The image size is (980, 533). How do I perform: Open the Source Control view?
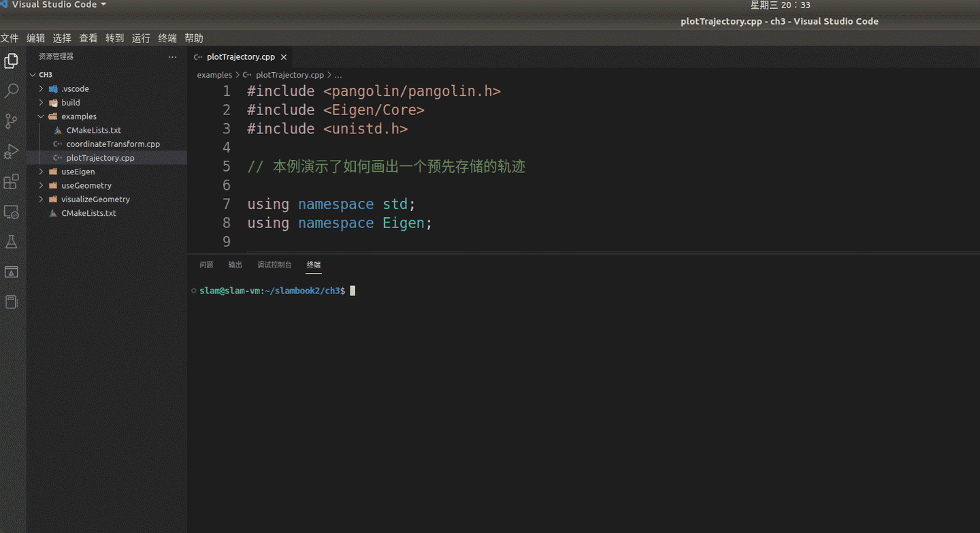(x=11, y=121)
